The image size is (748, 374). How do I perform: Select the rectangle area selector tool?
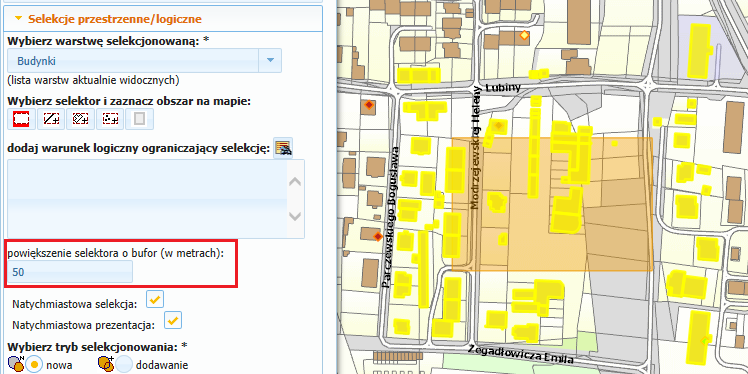[21, 118]
